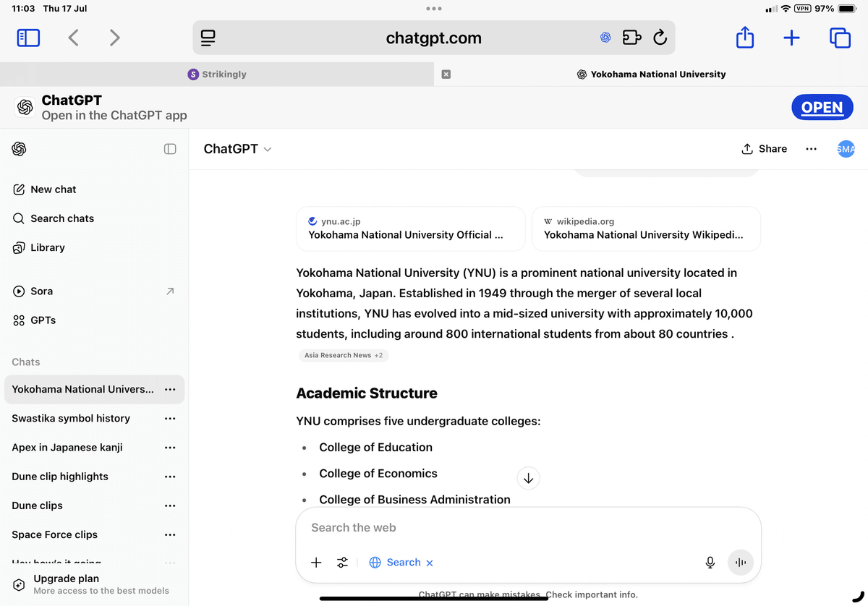Reload the chatgpt.com page

660,38
